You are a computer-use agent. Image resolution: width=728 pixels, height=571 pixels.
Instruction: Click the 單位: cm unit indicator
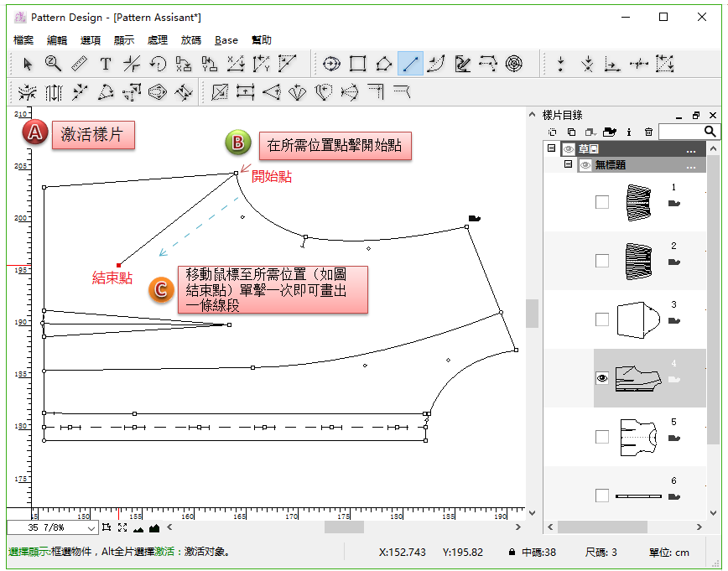point(668,553)
